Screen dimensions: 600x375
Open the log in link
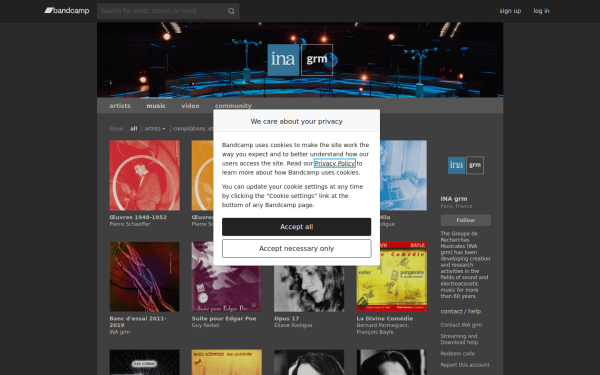tap(541, 11)
